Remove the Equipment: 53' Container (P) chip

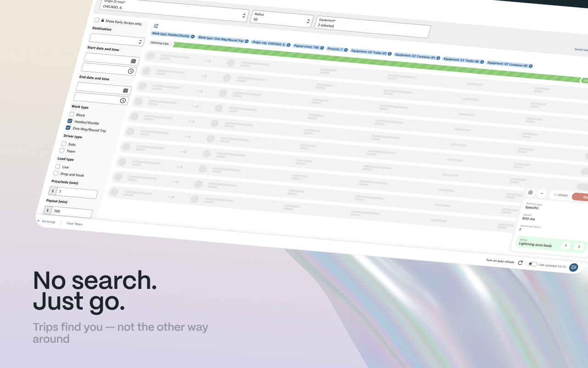438,58
